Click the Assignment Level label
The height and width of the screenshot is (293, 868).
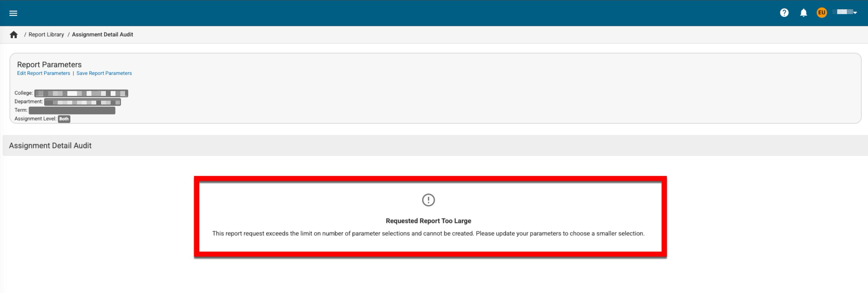point(35,119)
